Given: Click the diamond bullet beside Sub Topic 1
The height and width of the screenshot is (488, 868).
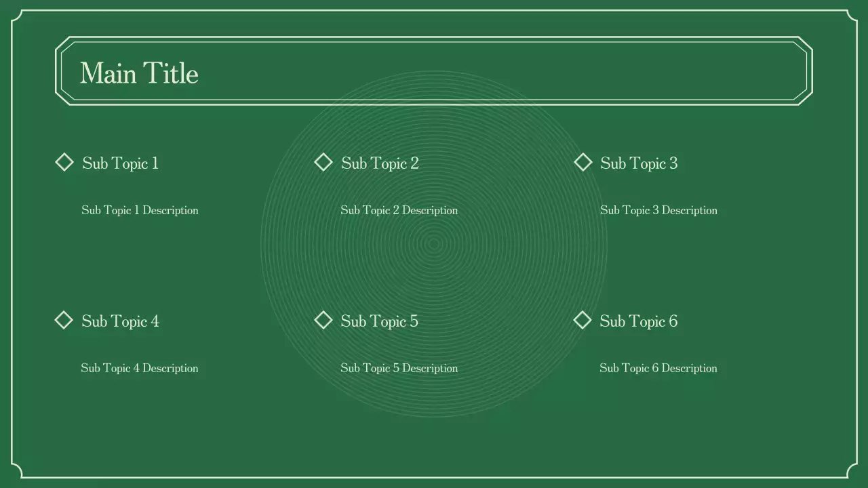Looking at the screenshot, I should [x=64, y=162].
